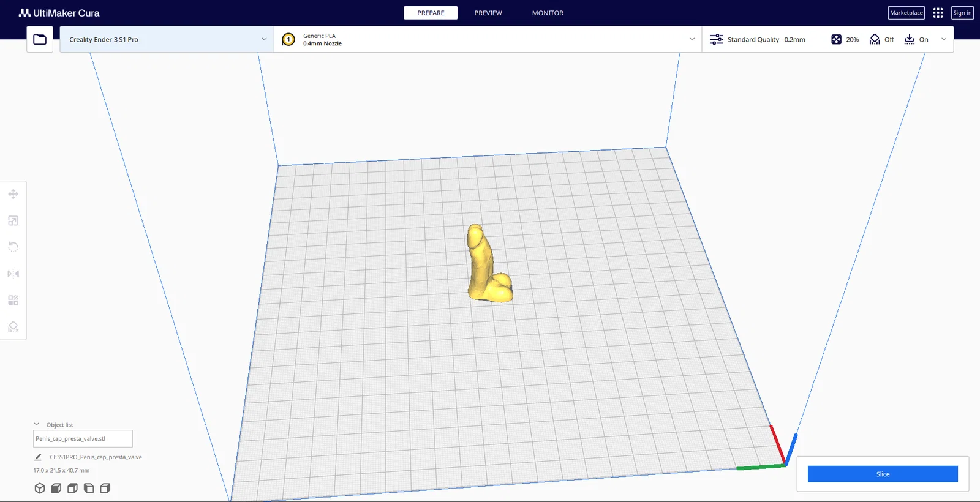Click the 20% infill value

(x=853, y=40)
